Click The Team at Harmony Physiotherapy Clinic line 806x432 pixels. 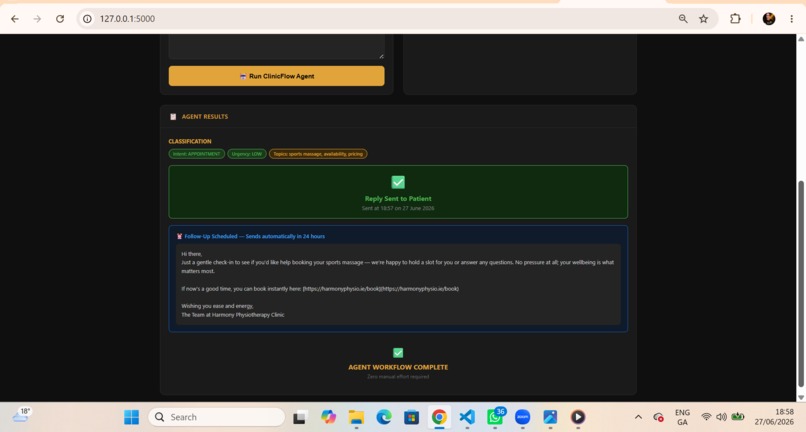tap(232, 315)
